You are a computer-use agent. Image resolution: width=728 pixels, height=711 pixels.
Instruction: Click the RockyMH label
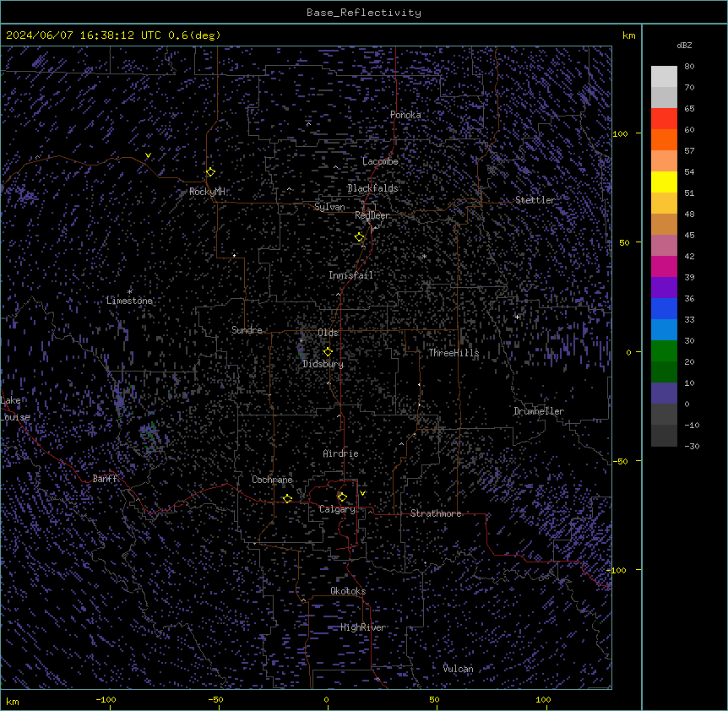click(207, 191)
